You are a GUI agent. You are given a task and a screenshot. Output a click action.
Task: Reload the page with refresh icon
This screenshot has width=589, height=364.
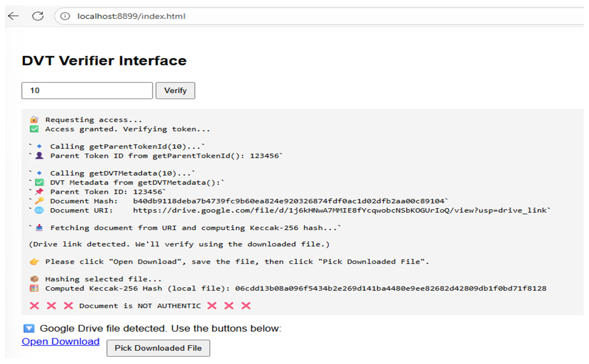coord(38,16)
